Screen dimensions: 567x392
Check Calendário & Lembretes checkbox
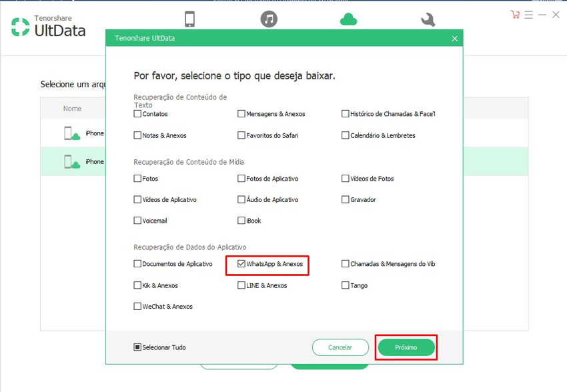[346, 135]
